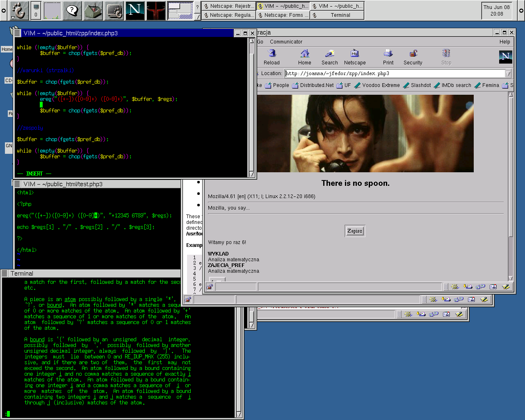The height and width of the screenshot is (420, 525).
Task: Open Navigator from front window component bar
Action: pyautogui.click(x=454, y=287)
